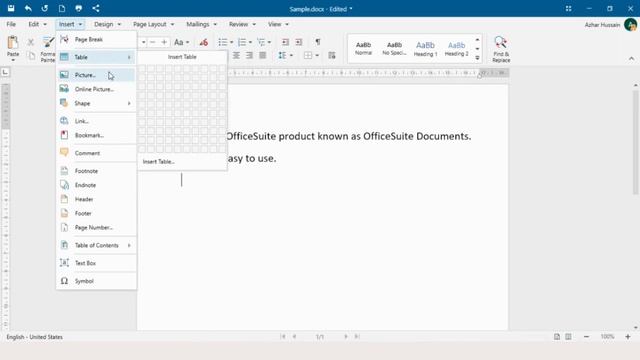This screenshot has width=640, height=360.
Task: Undo the last action
Action: 28,8
